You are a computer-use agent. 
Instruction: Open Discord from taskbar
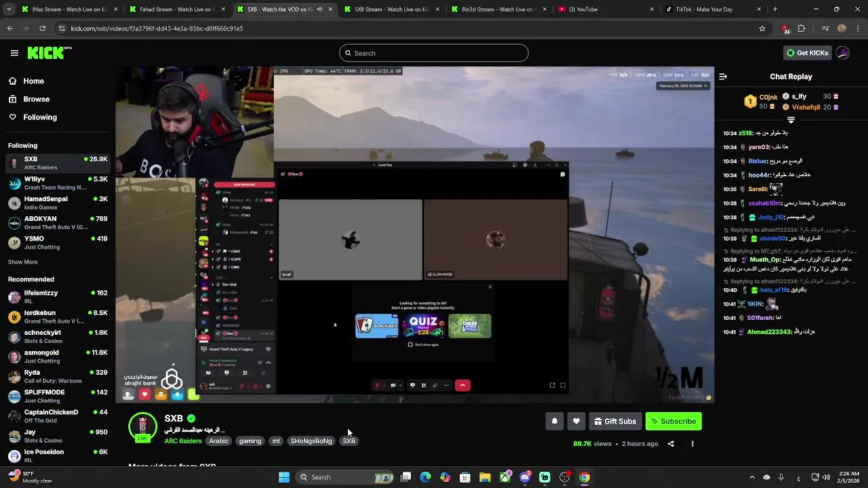525,477
